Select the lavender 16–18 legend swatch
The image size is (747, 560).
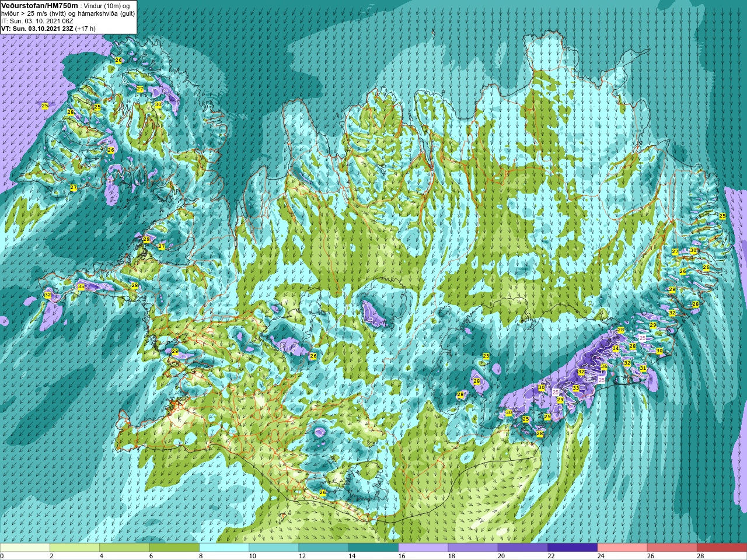click(x=423, y=548)
